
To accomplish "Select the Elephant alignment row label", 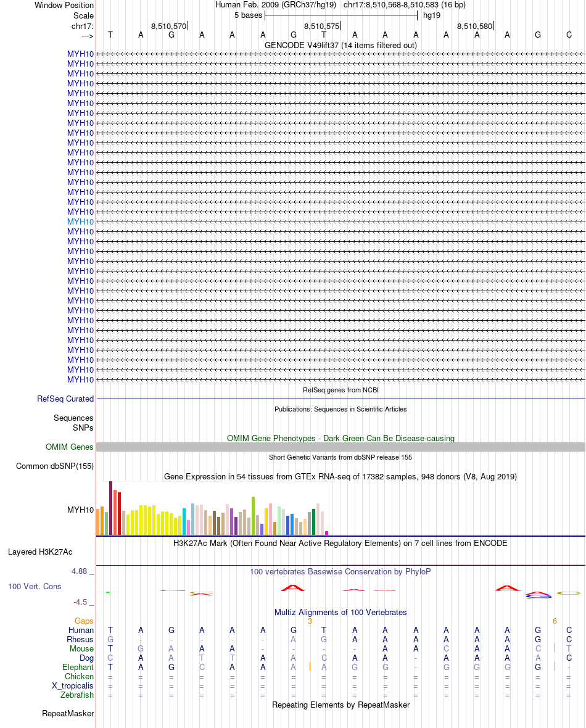I will (78, 667).
